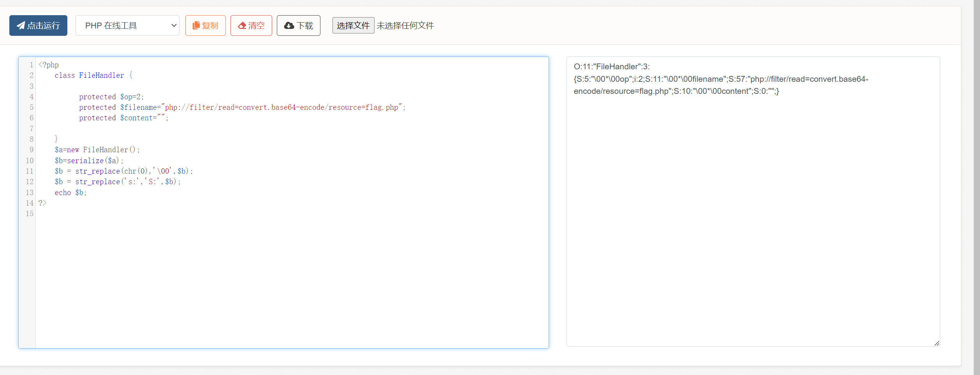Click inside the serialized output text area

click(753, 201)
